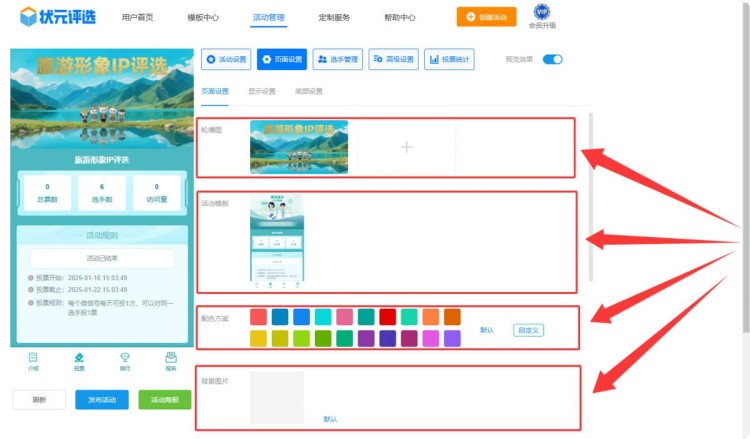The height and width of the screenshot is (439, 750).
Task: Toggle the 预览效果 switch
Action: (x=552, y=60)
